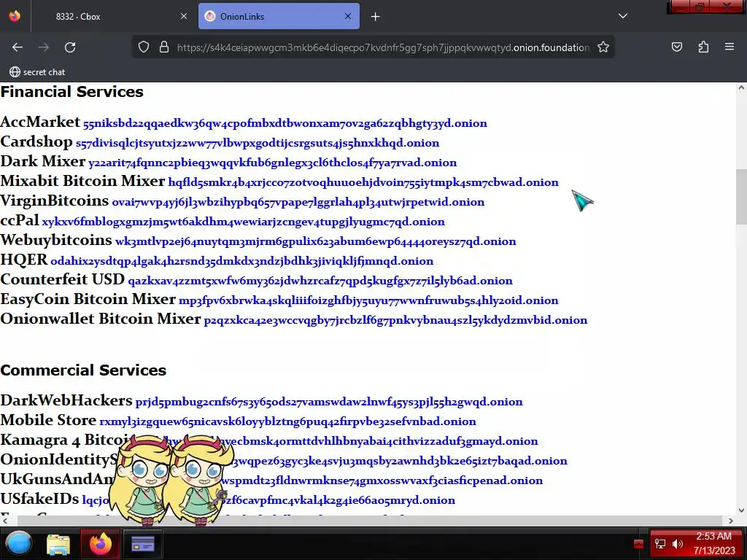The height and width of the screenshot is (560, 747).
Task: Select the Commercial Services heading text
Action: point(83,370)
